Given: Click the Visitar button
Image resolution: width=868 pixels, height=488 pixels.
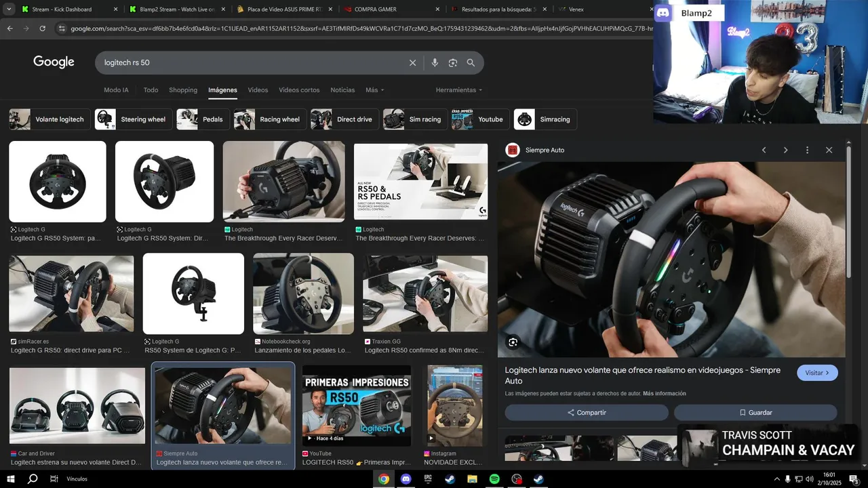Looking at the screenshot, I should (817, 373).
